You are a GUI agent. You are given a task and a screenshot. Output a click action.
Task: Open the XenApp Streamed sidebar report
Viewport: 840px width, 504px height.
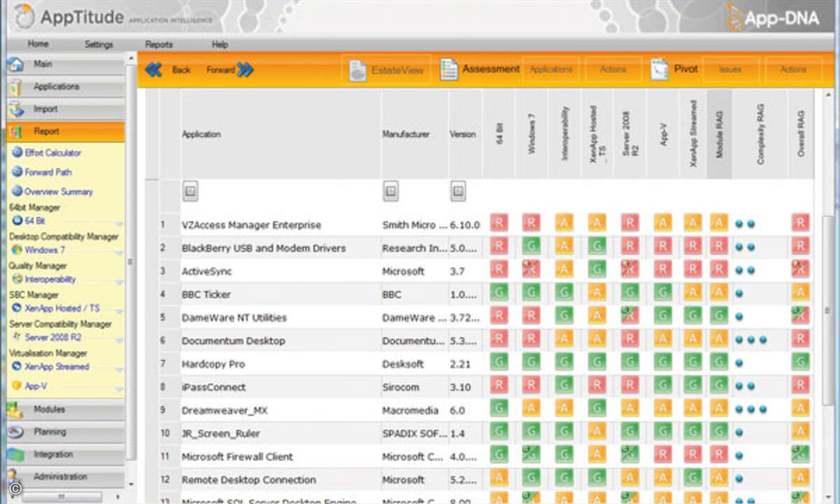[51, 367]
